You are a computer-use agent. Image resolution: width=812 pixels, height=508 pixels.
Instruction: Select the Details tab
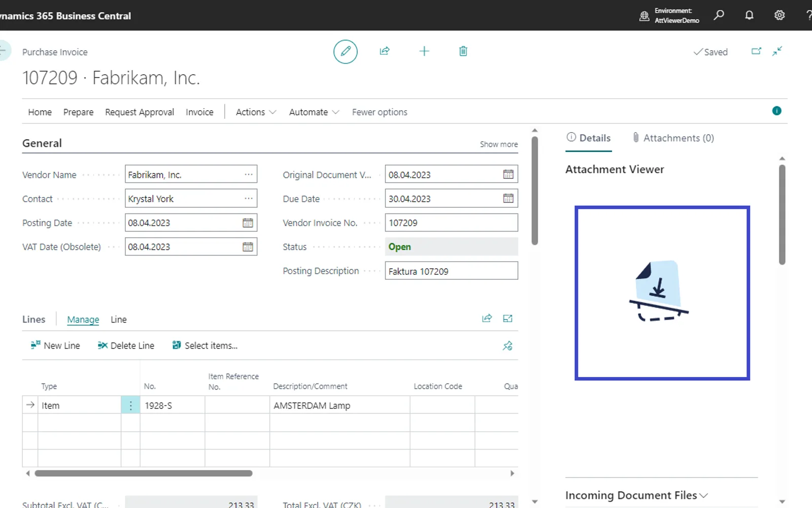589,138
